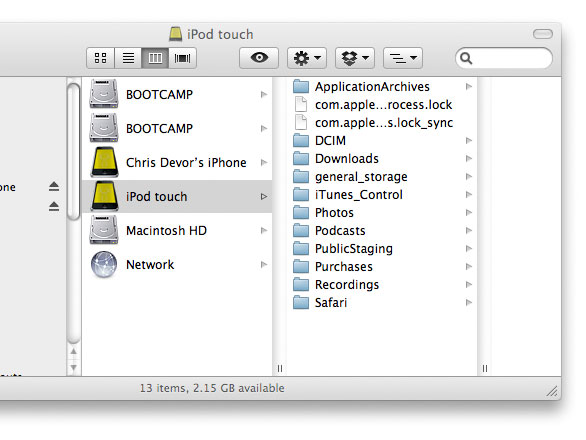586x440 pixels.
Task: Click the general_storage row arrow
Action: point(469,176)
